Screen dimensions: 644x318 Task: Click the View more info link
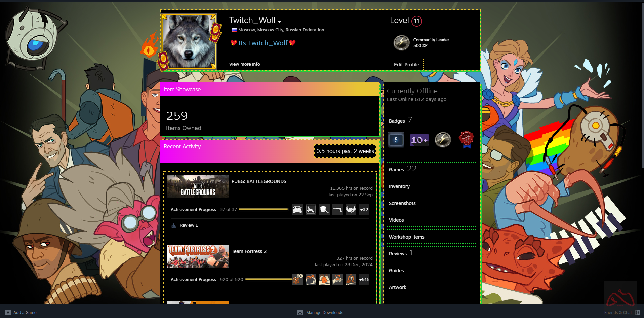244,64
